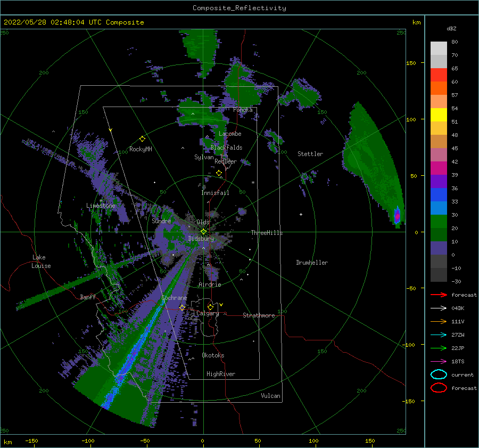This screenshot has width=479, height=448.
Task: Click the Calgary label
Action: 208,313
